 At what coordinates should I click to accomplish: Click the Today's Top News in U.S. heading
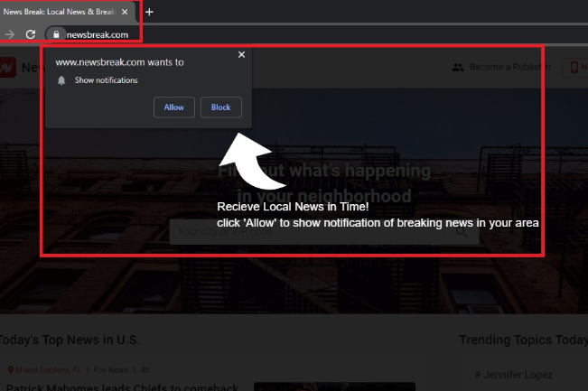[70, 340]
